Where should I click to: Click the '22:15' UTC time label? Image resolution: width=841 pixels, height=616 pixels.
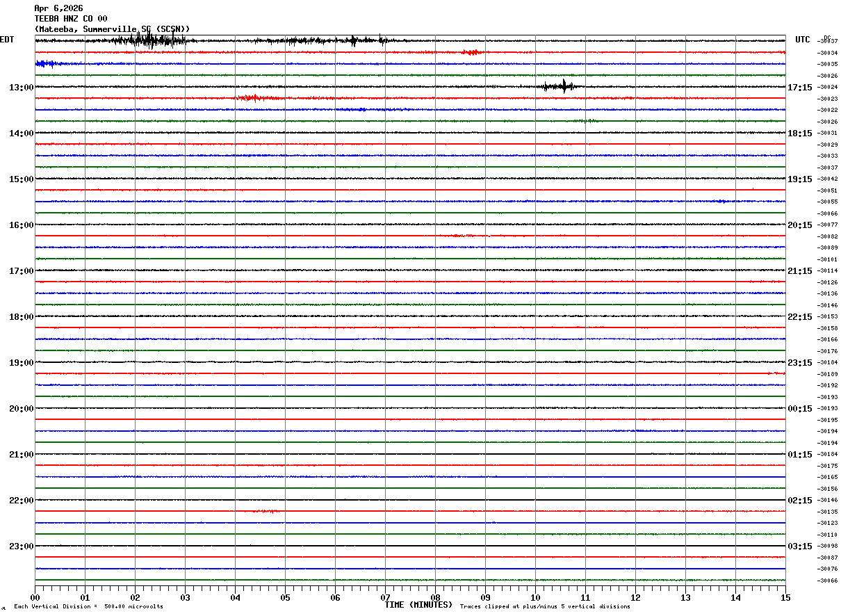(799, 317)
